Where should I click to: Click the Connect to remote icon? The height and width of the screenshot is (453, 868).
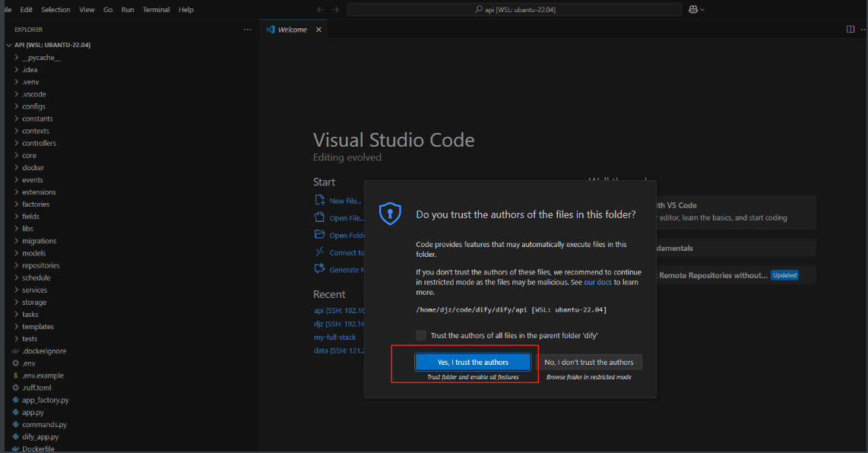click(319, 252)
